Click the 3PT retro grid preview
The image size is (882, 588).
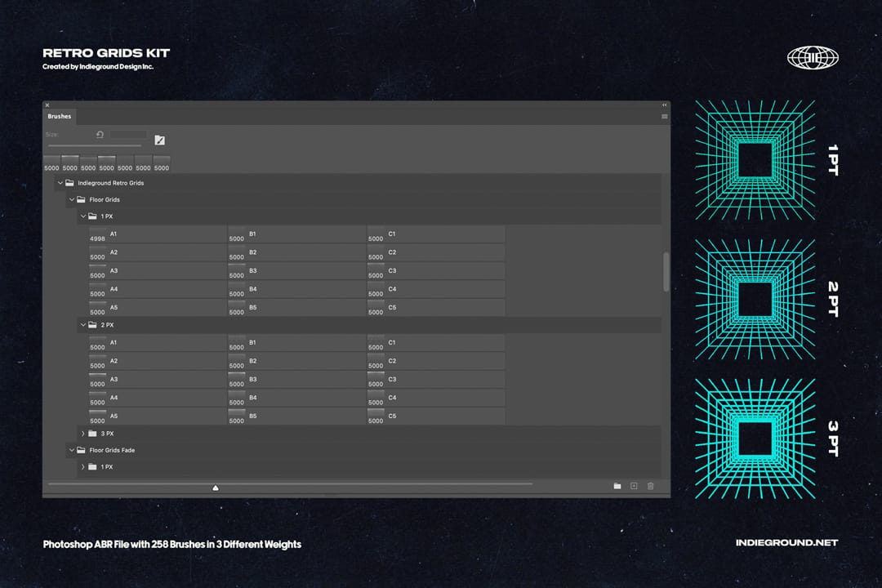pyautogui.click(x=755, y=439)
